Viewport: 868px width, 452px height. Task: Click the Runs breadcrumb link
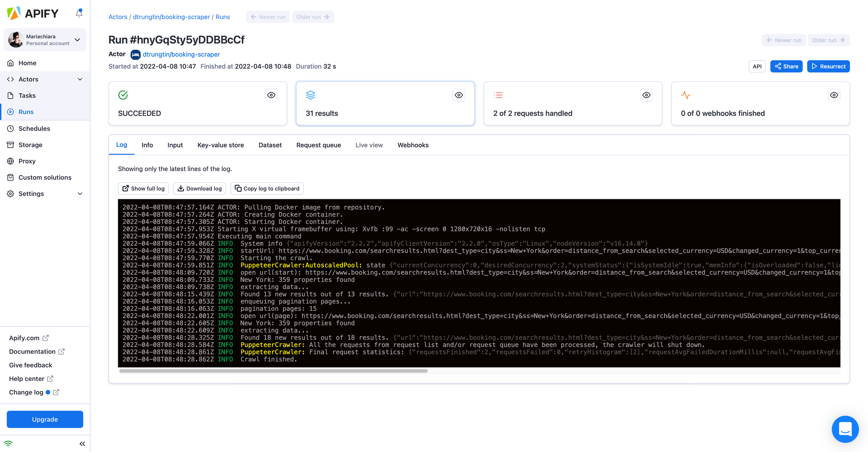tap(223, 17)
